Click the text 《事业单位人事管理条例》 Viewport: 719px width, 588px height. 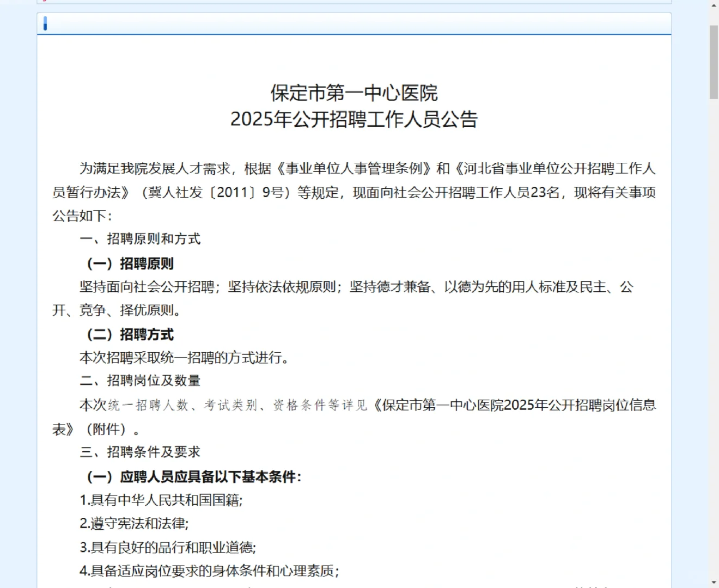pos(354,169)
